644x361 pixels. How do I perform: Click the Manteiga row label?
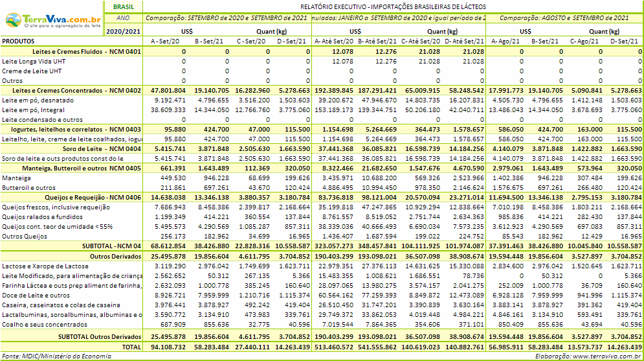tap(16, 178)
